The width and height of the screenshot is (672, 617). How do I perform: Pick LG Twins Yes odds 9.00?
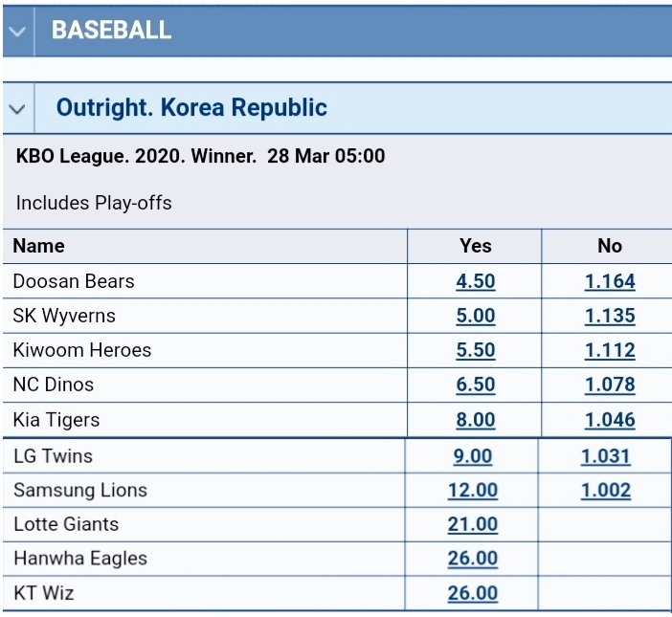472,456
